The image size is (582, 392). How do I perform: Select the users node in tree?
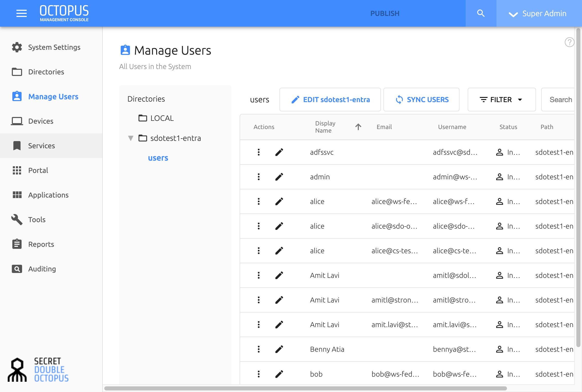158,158
